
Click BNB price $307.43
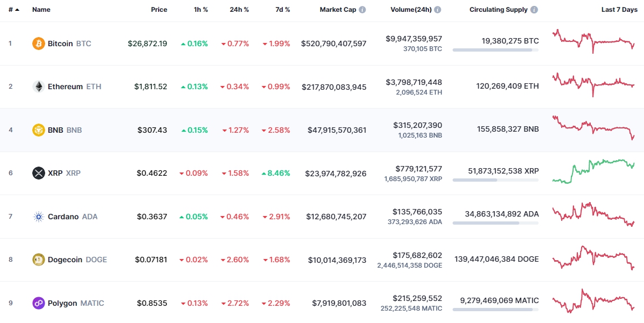(152, 130)
